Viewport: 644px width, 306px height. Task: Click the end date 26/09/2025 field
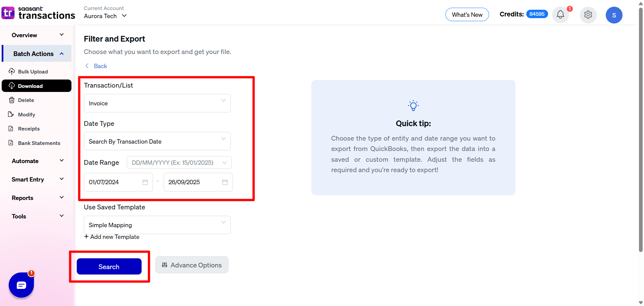point(198,182)
